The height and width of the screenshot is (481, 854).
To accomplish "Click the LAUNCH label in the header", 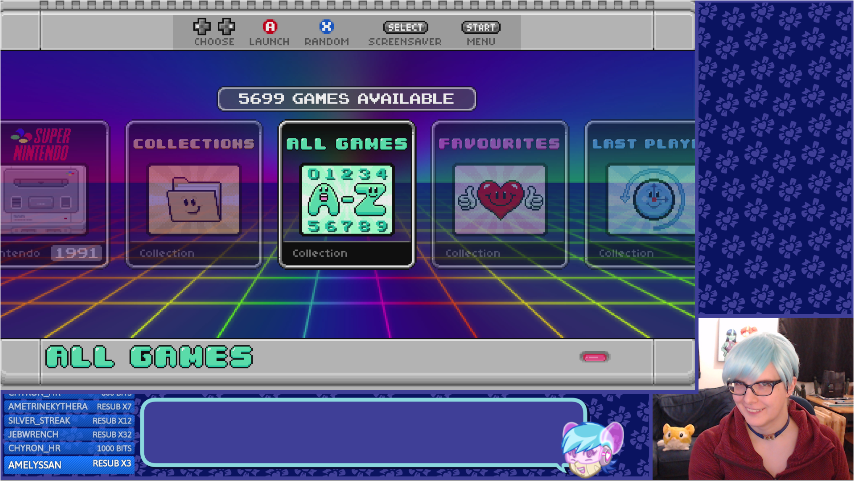I will pos(270,42).
